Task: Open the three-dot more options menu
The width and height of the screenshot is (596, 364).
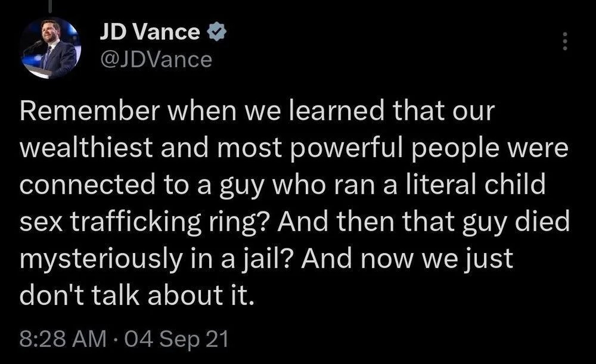Action: coord(565,41)
